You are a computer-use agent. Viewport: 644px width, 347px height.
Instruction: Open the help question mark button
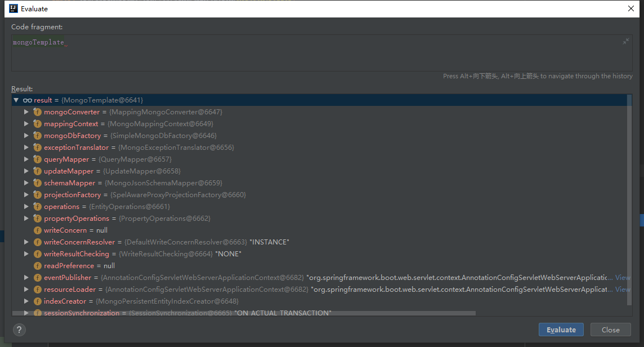click(19, 330)
